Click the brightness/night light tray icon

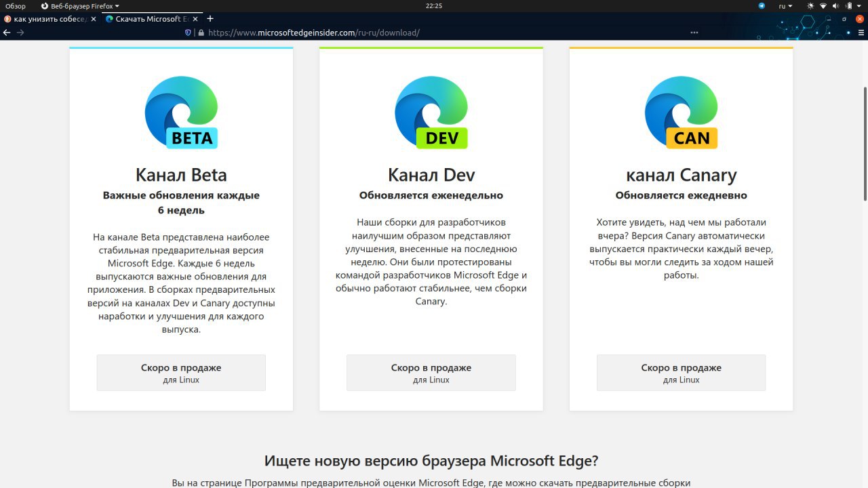[810, 5]
